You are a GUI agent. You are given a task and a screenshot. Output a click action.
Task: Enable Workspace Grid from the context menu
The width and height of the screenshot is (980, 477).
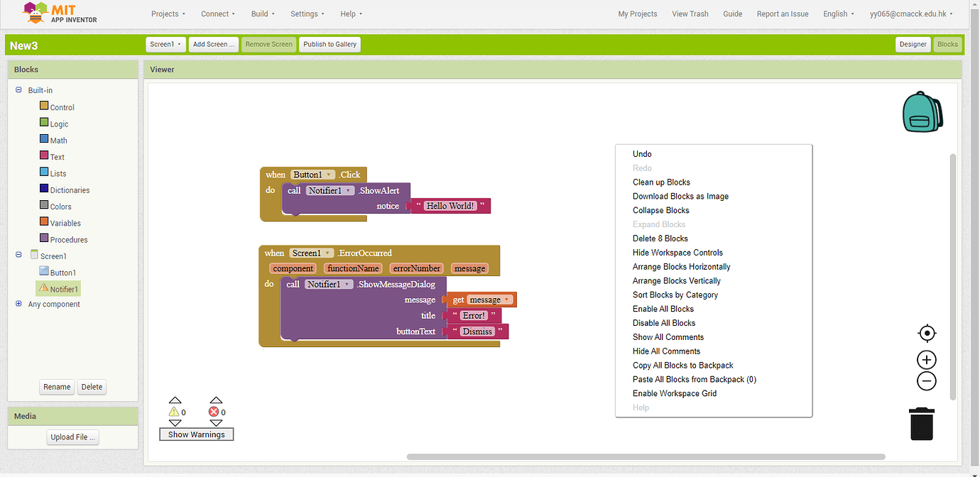coord(674,393)
